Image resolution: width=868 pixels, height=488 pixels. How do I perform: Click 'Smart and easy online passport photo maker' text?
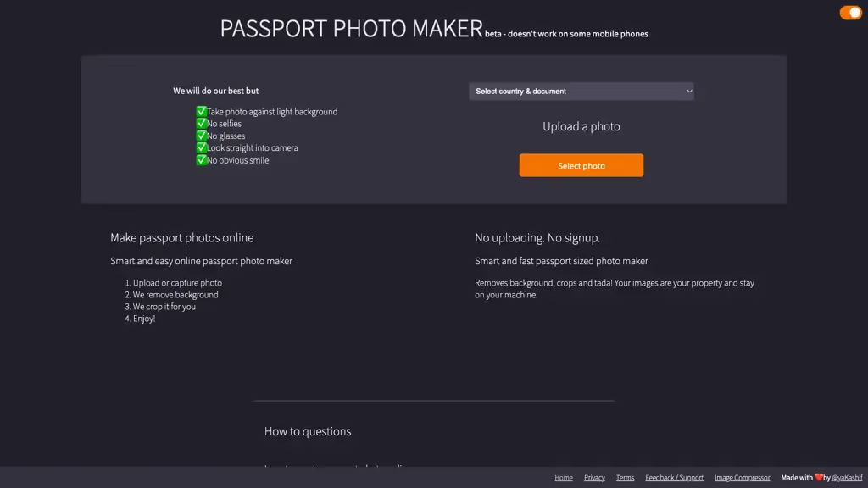[201, 261]
